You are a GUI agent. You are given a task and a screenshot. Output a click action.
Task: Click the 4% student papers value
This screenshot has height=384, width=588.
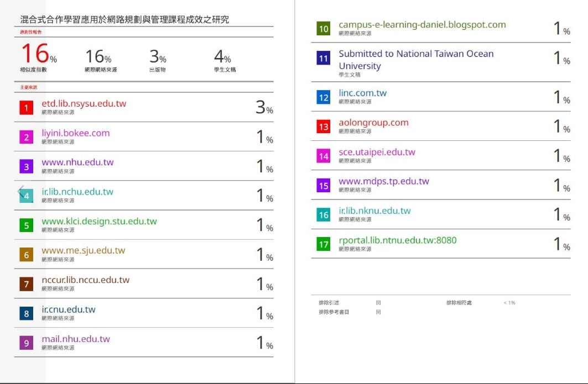point(222,56)
